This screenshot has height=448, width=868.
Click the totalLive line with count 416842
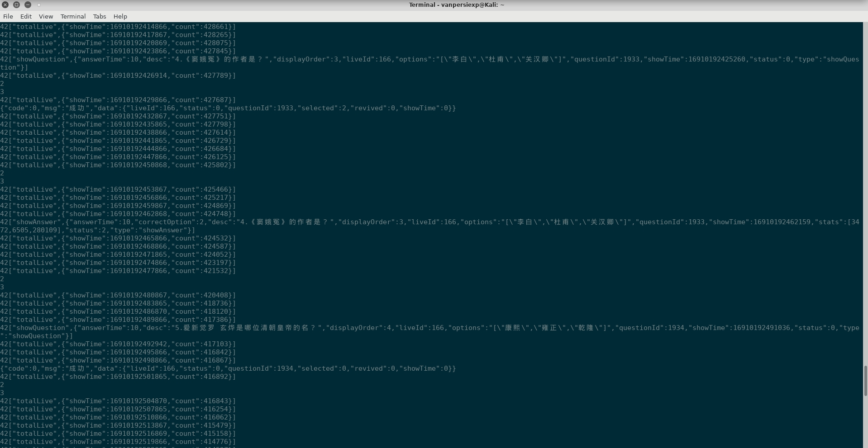[118, 352]
